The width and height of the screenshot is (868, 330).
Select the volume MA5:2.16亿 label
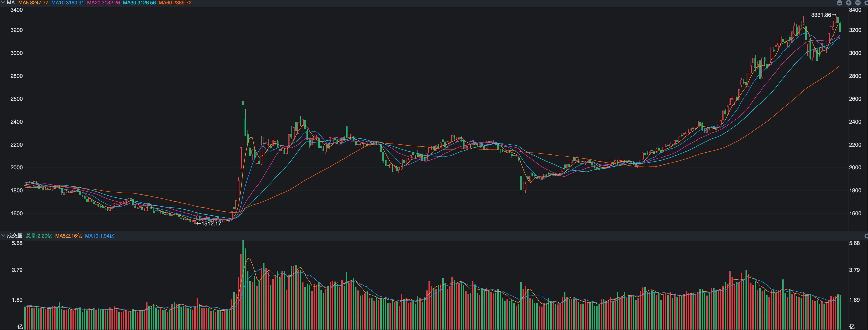pos(68,236)
